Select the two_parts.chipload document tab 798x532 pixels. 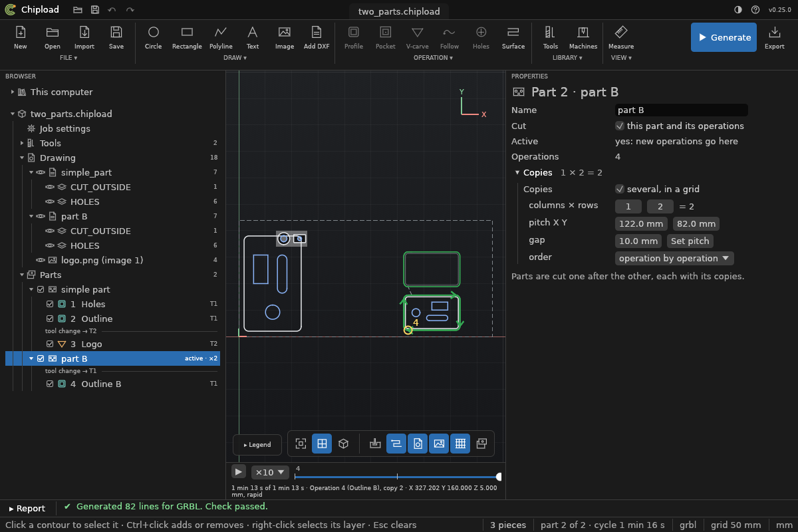coord(399,11)
